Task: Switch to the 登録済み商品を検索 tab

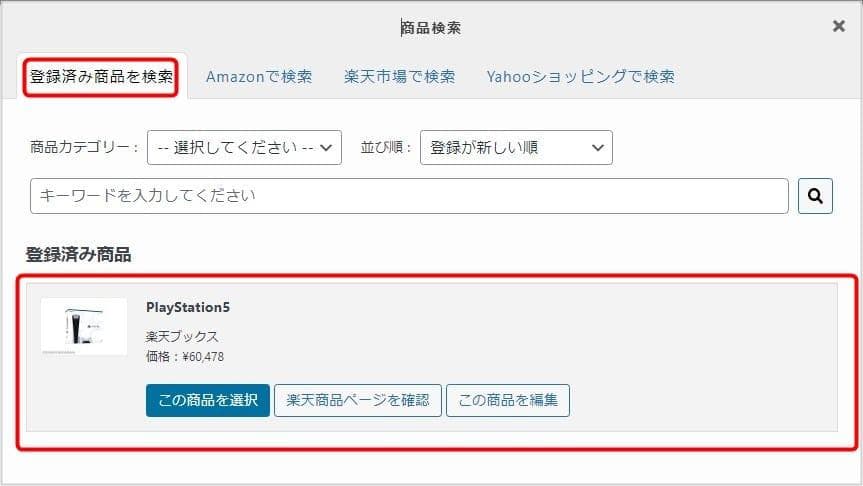Action: pos(101,77)
